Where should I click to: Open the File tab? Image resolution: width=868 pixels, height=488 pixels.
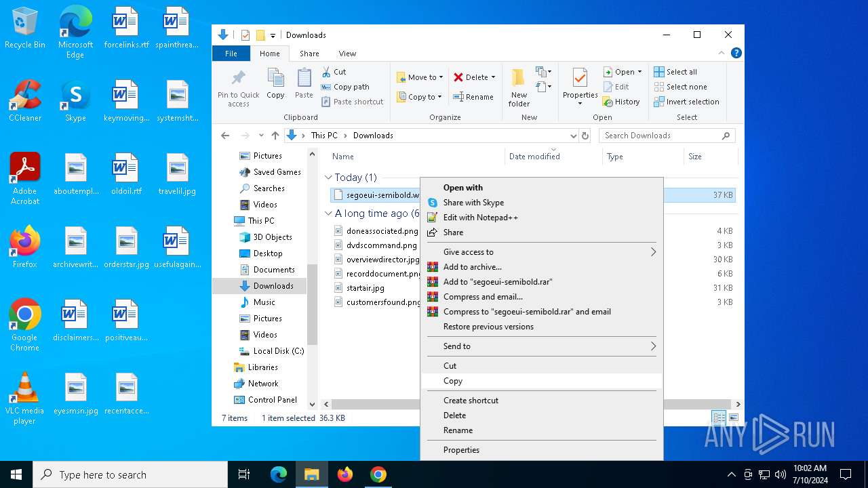pyautogui.click(x=231, y=54)
